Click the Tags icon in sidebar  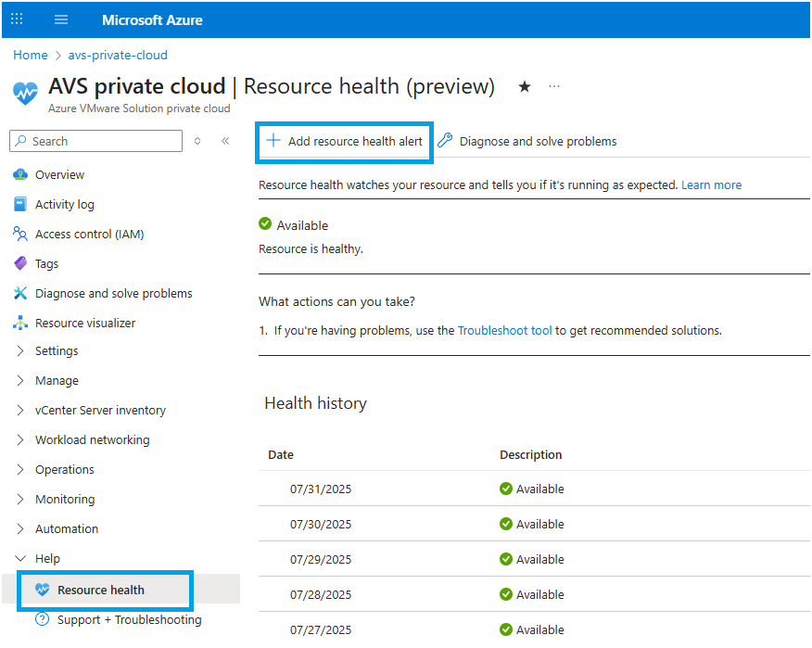coord(20,263)
